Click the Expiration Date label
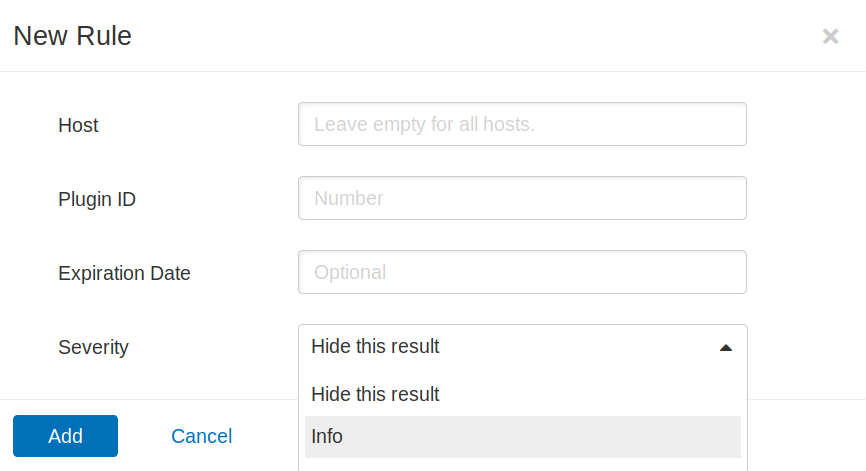Viewport: 866px width, 471px height. [x=124, y=273]
